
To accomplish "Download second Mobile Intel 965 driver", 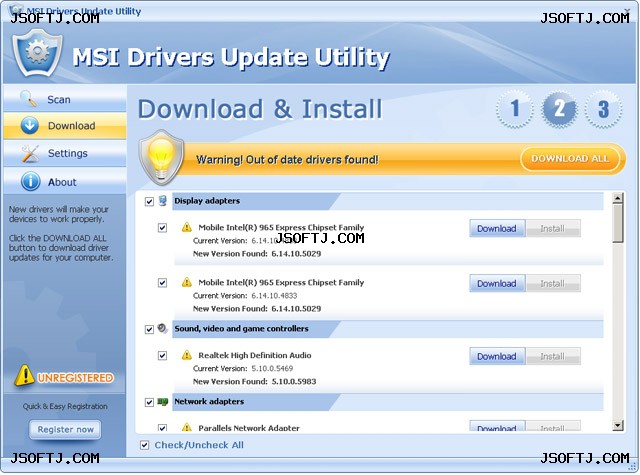I will [497, 283].
